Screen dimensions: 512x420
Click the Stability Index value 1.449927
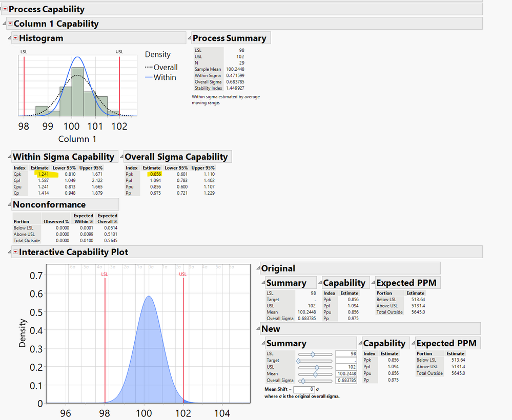click(x=235, y=88)
